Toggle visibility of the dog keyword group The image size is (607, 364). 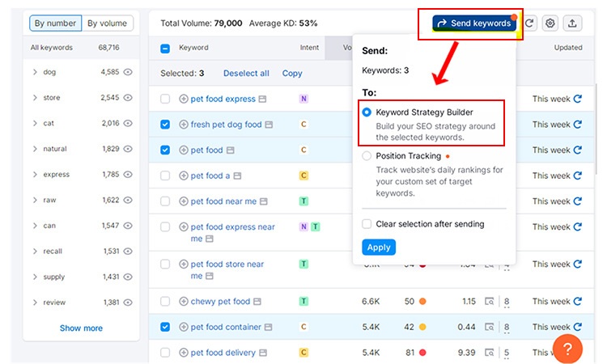point(128,72)
